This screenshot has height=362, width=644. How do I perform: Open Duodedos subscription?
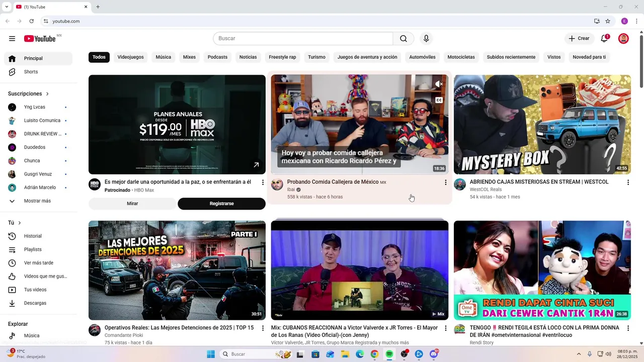tap(38, 147)
